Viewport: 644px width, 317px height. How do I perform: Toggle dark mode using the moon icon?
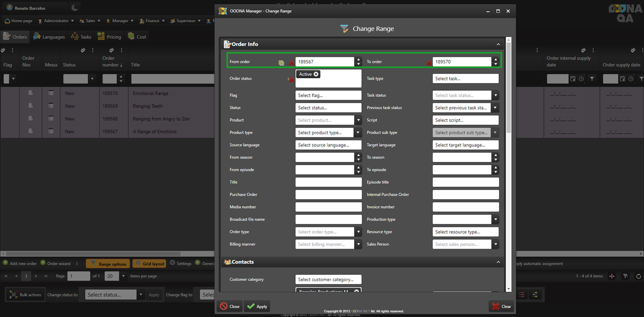[74, 8]
